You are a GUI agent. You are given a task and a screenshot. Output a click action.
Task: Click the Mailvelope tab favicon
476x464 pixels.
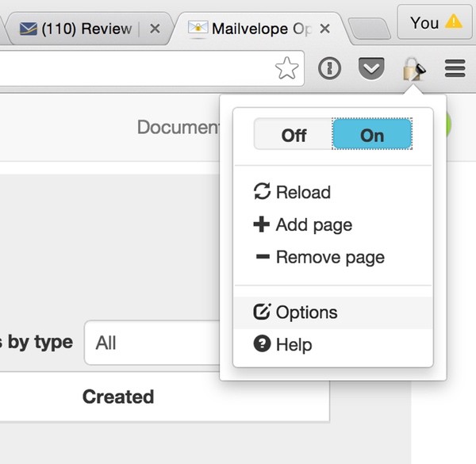[198, 27]
